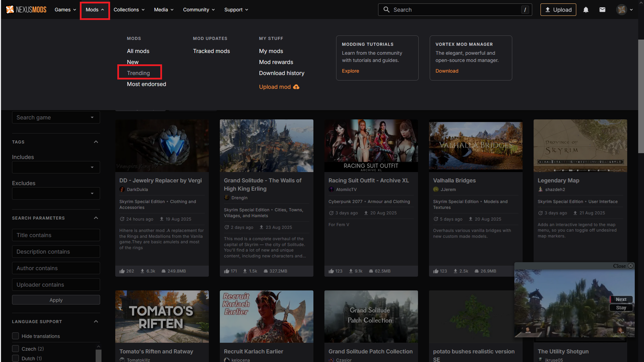The image size is (644, 362).
Task: Click DarkDukla author avatar icon
Action: pos(122,190)
